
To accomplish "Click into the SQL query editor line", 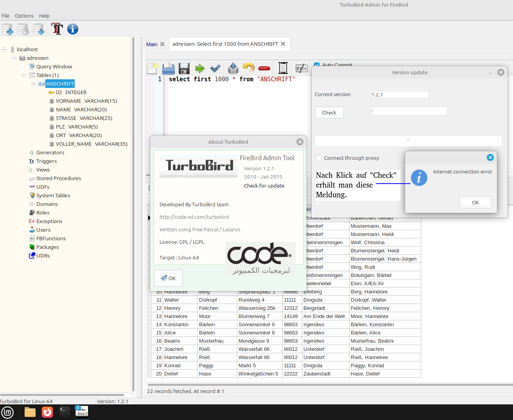I will 232,79.
